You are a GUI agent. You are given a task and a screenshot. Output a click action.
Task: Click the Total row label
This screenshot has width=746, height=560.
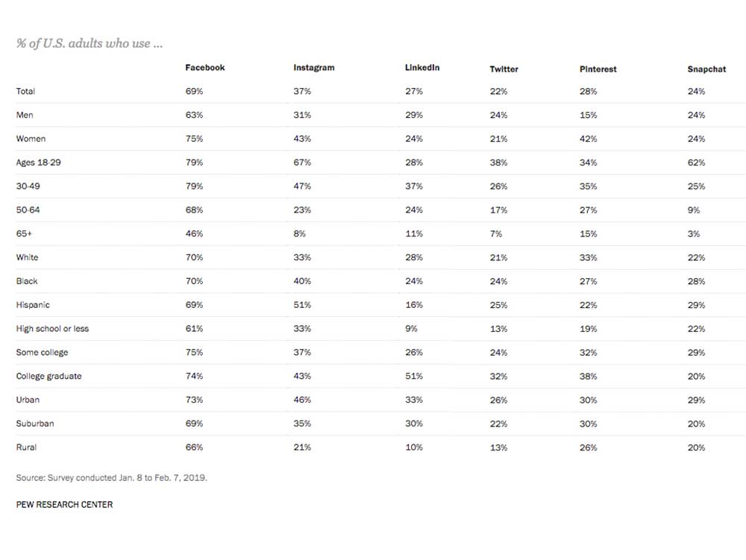click(x=25, y=92)
